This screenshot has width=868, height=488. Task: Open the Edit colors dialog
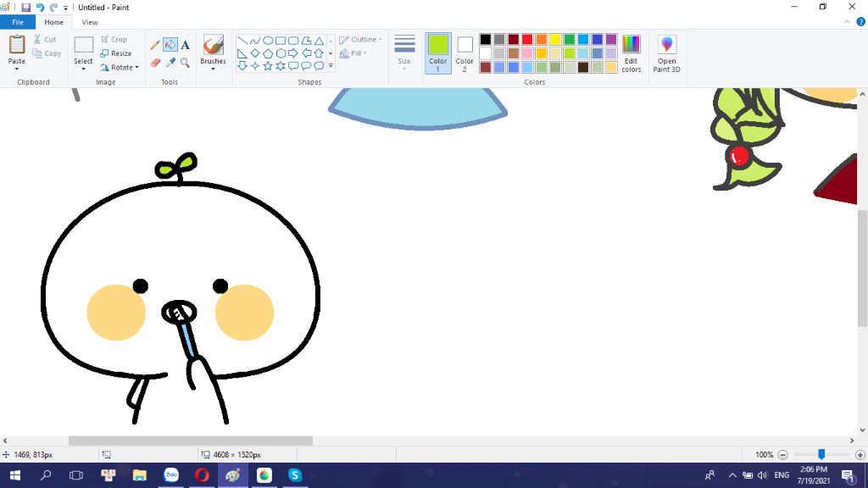(631, 53)
